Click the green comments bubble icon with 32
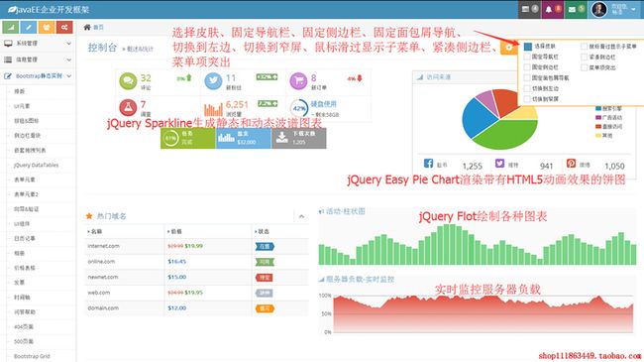The image size is (644, 362). [128, 81]
